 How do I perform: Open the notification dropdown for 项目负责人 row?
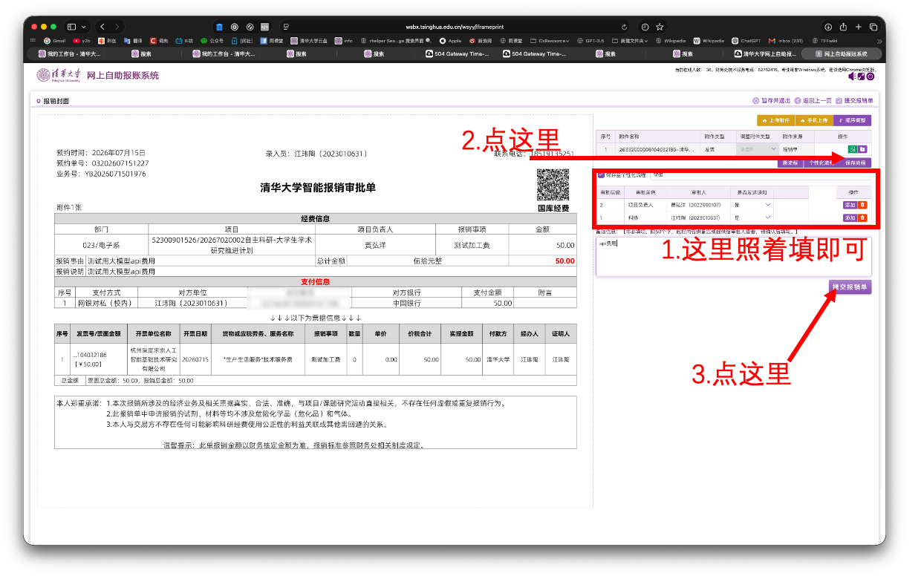coord(752,205)
